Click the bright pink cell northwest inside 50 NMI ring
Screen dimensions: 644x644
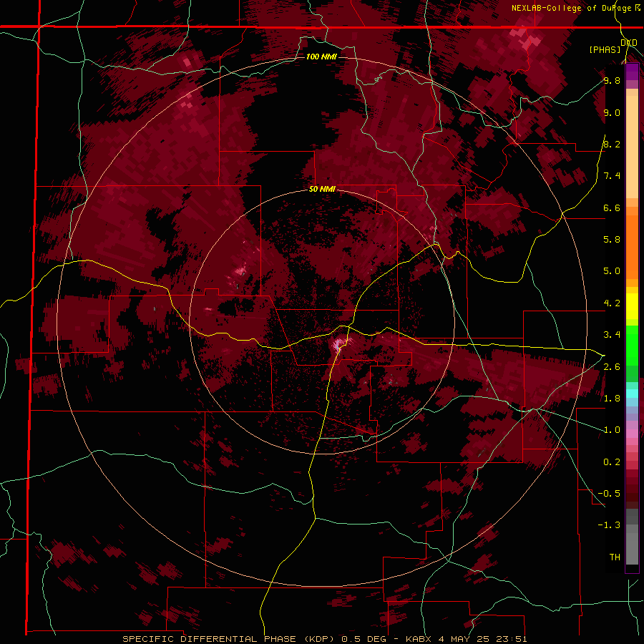(x=240, y=271)
